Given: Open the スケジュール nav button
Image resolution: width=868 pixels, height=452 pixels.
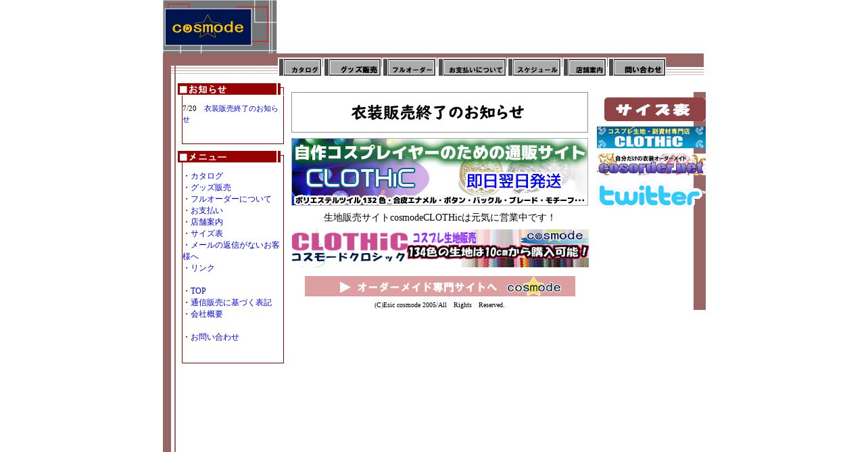Looking at the screenshot, I should click(535, 67).
